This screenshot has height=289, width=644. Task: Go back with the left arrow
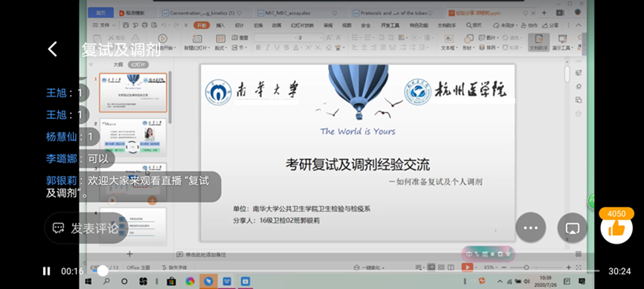click(x=52, y=49)
